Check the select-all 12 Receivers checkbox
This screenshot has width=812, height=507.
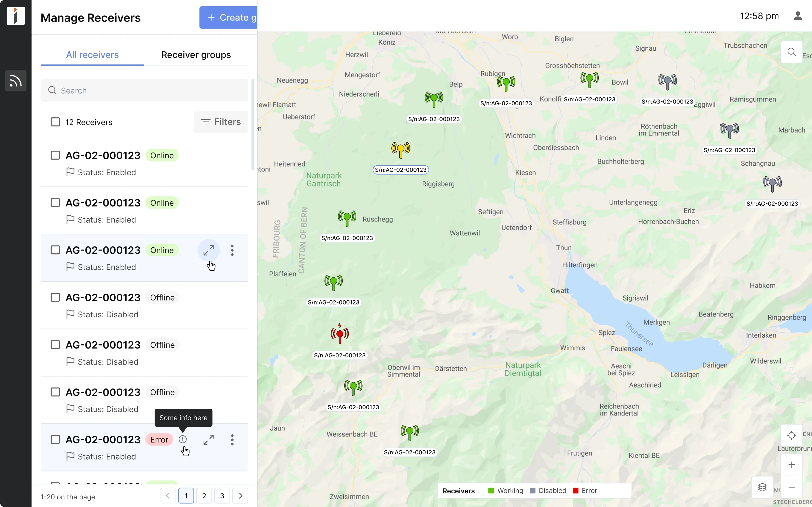(55, 122)
